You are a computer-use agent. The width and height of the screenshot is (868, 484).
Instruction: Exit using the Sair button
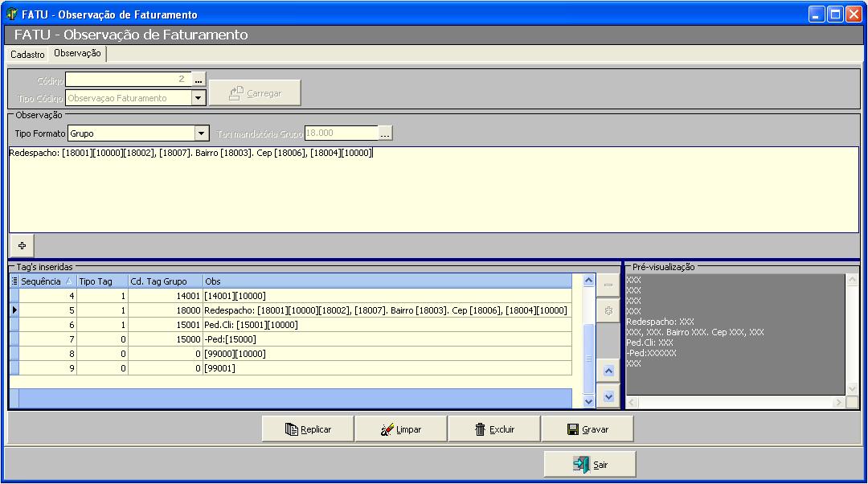590,465
